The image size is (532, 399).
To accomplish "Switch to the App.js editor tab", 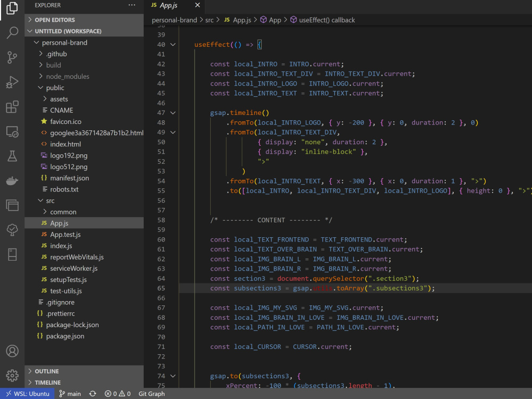I will pos(169,5).
